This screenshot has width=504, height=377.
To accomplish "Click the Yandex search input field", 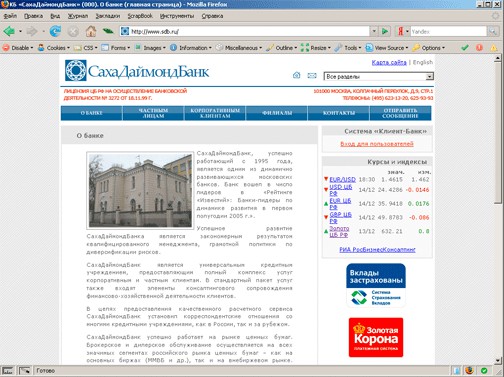I will click(448, 31).
